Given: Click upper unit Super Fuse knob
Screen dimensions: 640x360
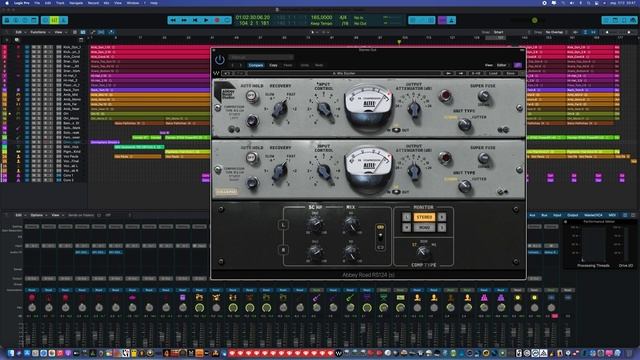Looking at the screenshot, I should pos(483,96).
